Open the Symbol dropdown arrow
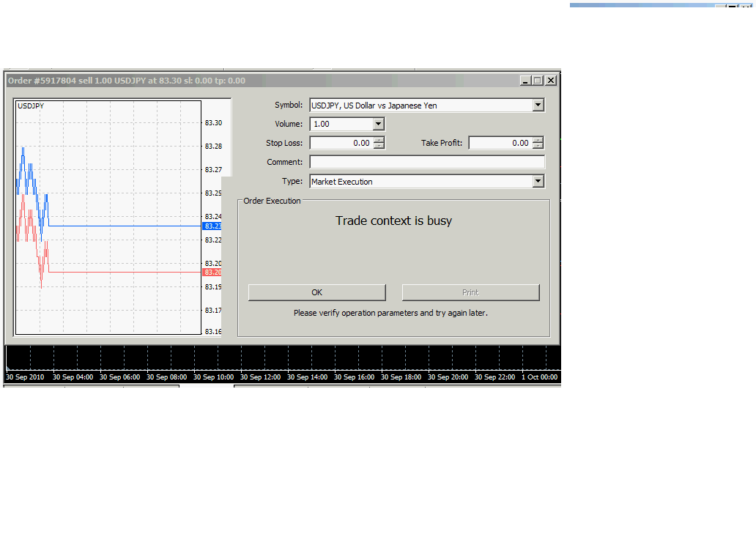This screenshot has height=548, width=756. pos(538,105)
